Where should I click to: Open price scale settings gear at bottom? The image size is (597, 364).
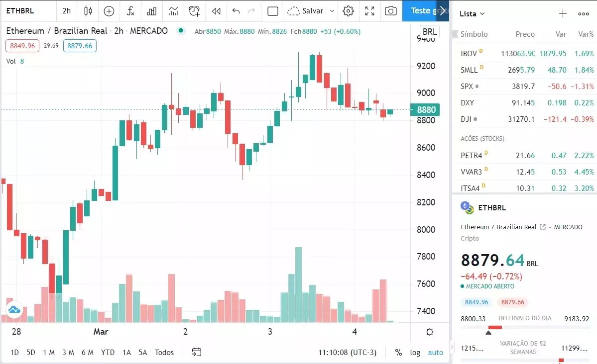(x=430, y=332)
